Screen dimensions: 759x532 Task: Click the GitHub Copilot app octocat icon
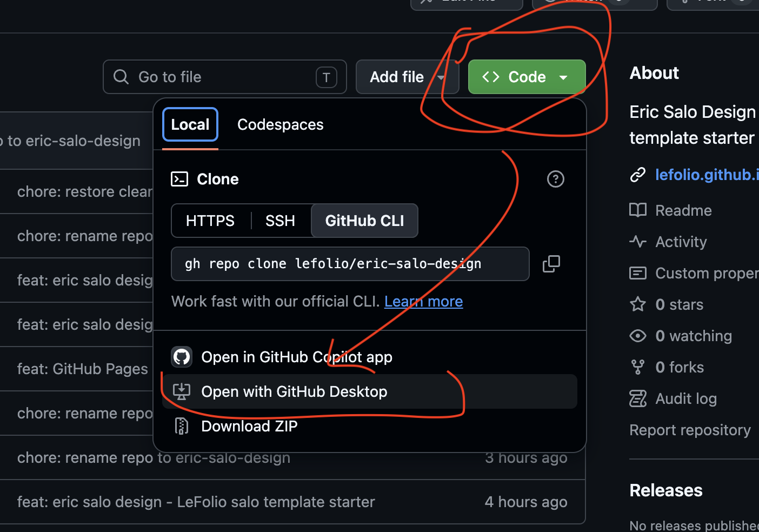[x=182, y=357]
